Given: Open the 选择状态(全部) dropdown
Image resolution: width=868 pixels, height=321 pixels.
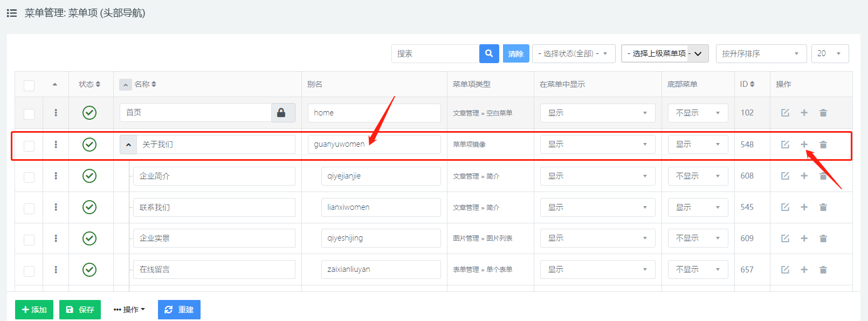Looking at the screenshot, I should pyautogui.click(x=573, y=53).
